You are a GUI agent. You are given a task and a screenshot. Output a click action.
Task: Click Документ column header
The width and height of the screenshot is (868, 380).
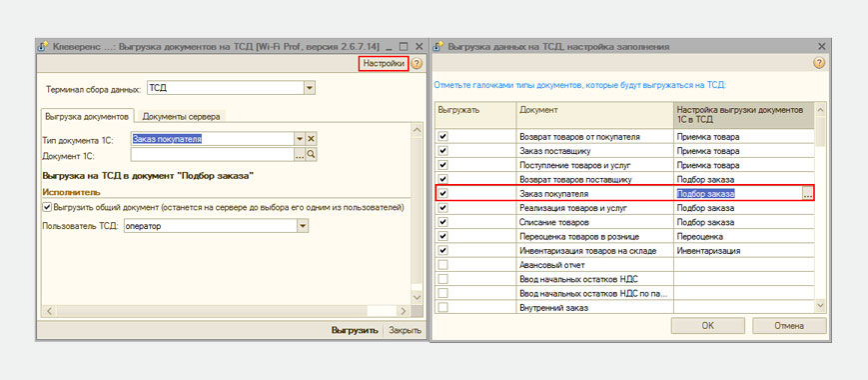point(595,115)
